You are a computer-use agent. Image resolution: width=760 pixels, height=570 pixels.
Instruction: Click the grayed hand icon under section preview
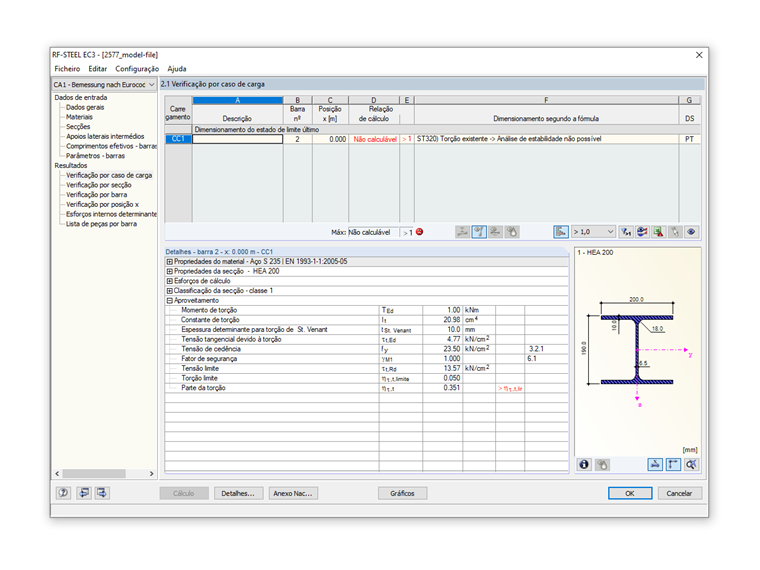[x=602, y=464]
